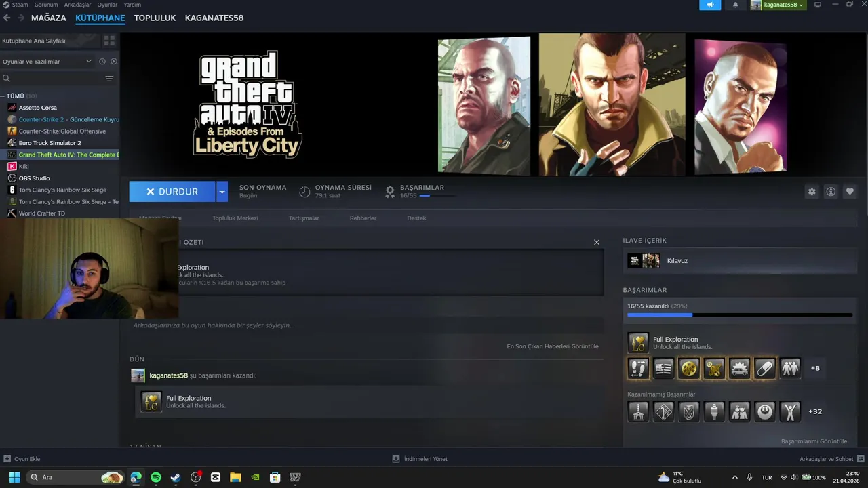Go back with the left arrow
The image size is (868, 488).
pyautogui.click(x=7, y=18)
